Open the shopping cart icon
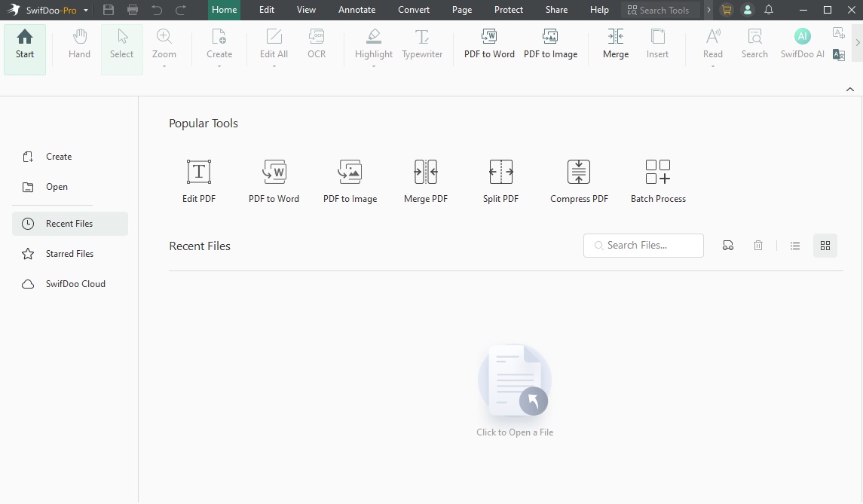The width and height of the screenshot is (863, 504). pos(727,10)
